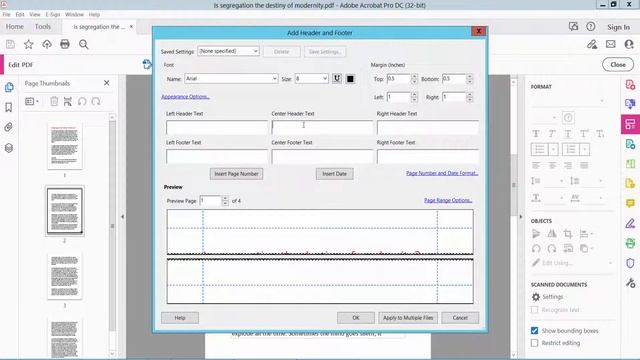The height and width of the screenshot is (360, 640).
Task: Click the email envelope icon
Action: point(611,44)
